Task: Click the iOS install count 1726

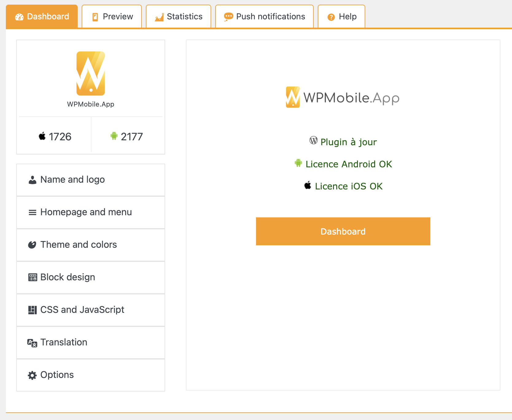Action: point(60,137)
